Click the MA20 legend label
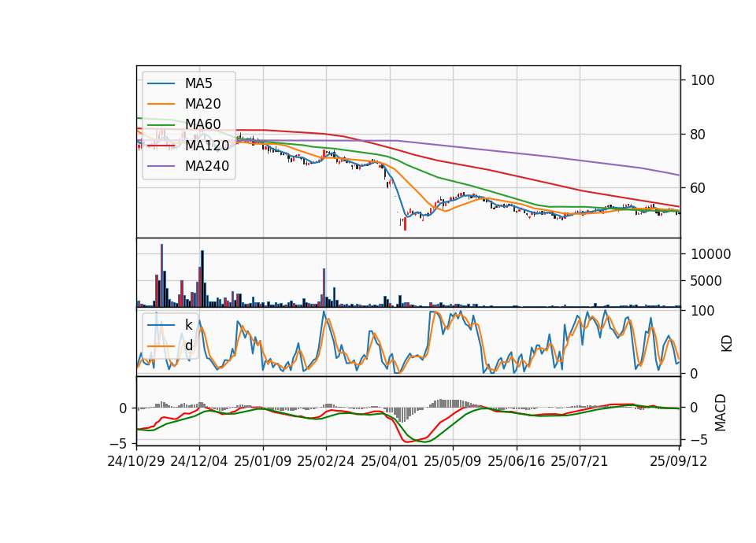The image size is (756, 543). (x=202, y=104)
